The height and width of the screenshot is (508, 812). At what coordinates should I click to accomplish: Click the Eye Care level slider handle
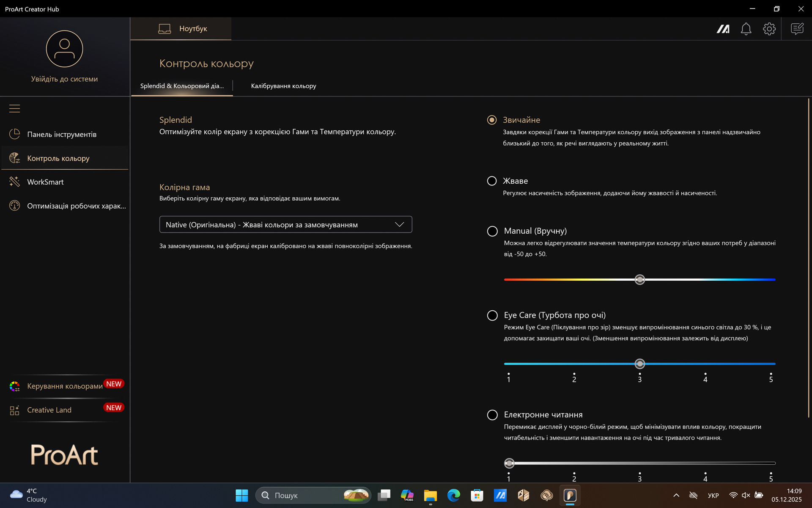click(x=640, y=364)
